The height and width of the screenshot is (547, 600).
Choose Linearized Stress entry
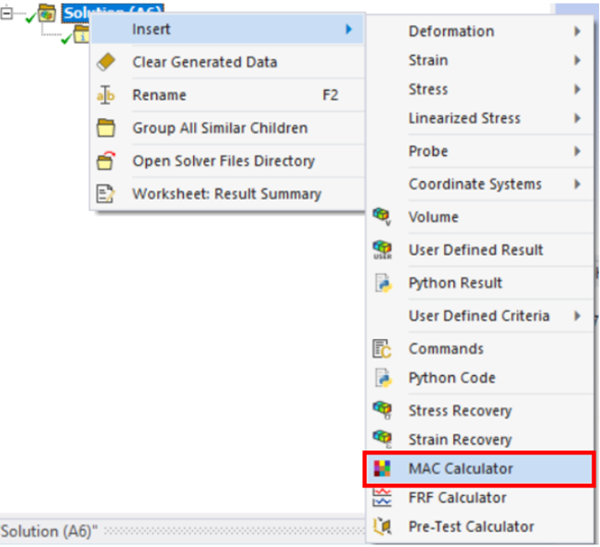[480, 118]
